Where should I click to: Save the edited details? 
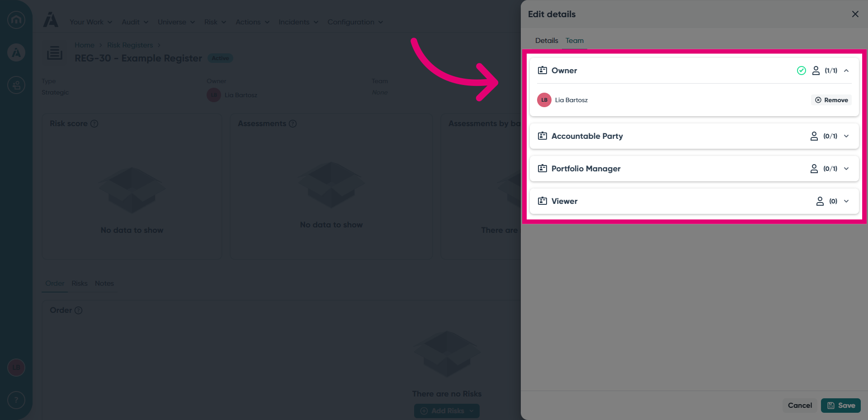841,406
